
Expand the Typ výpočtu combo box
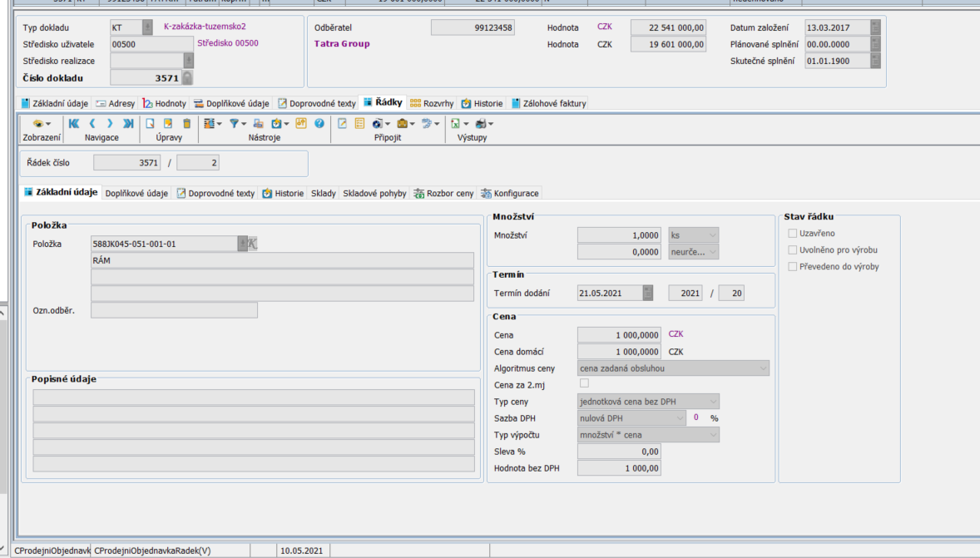(648, 435)
